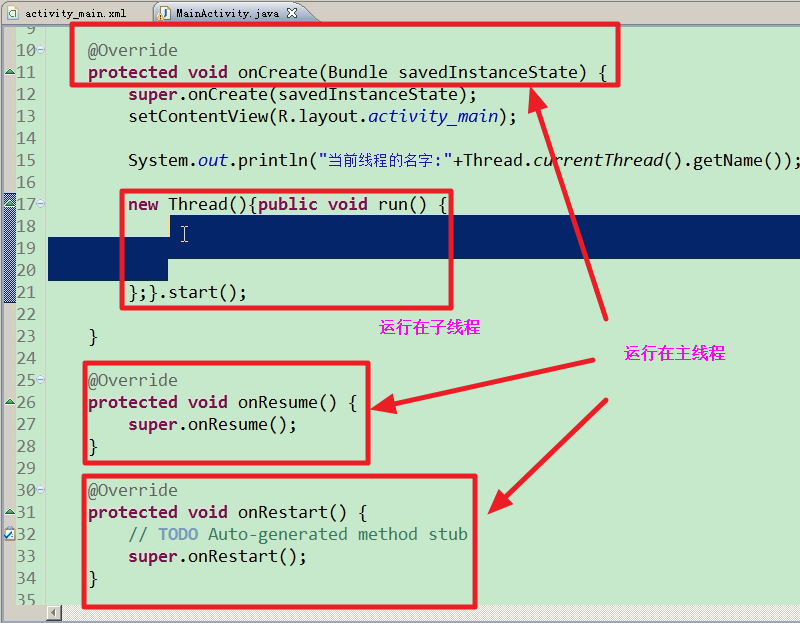Viewport: 800px width, 623px height.
Task: Click line number 14 in the gutter
Action: tap(26, 138)
